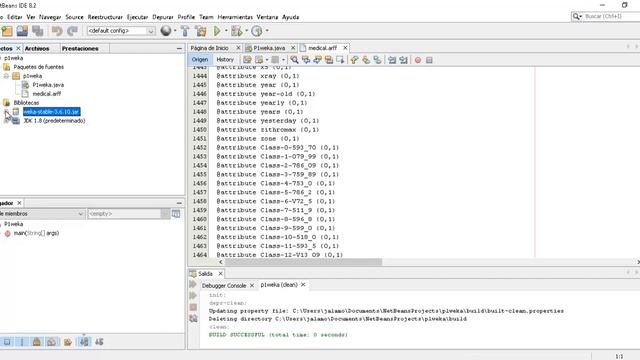Open the Ventana menu
Viewport: 640px width, 360px height.
coord(267,17)
